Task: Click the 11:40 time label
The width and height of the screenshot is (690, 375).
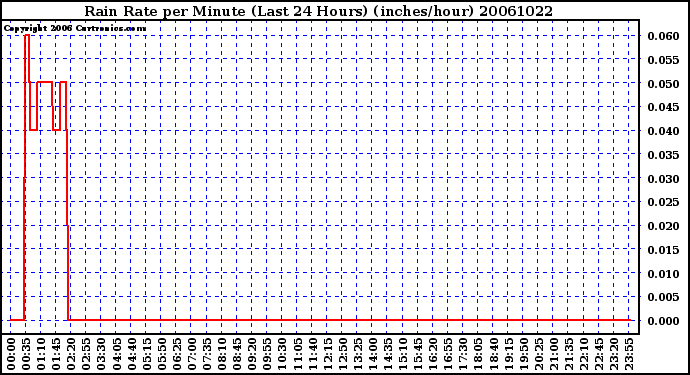Action: coord(312,354)
